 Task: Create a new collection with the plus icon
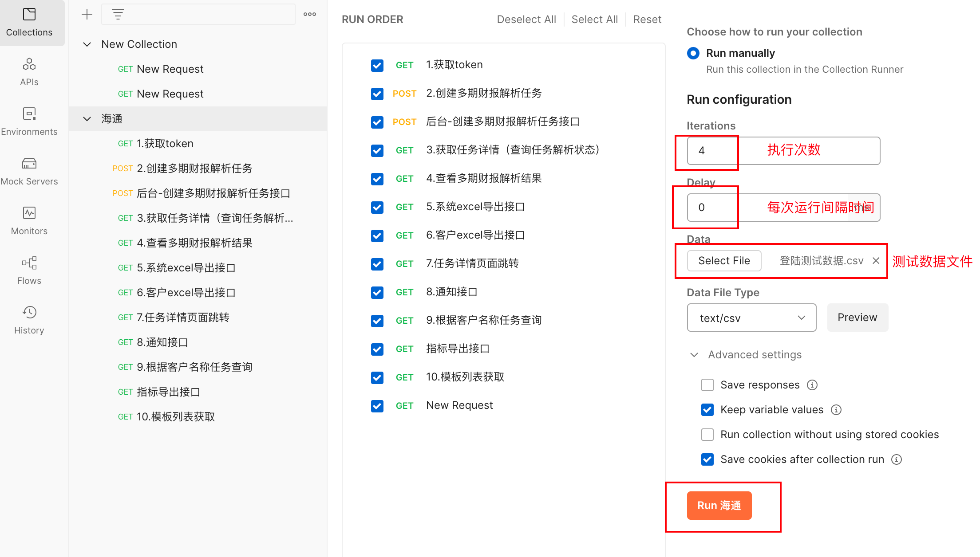(87, 14)
